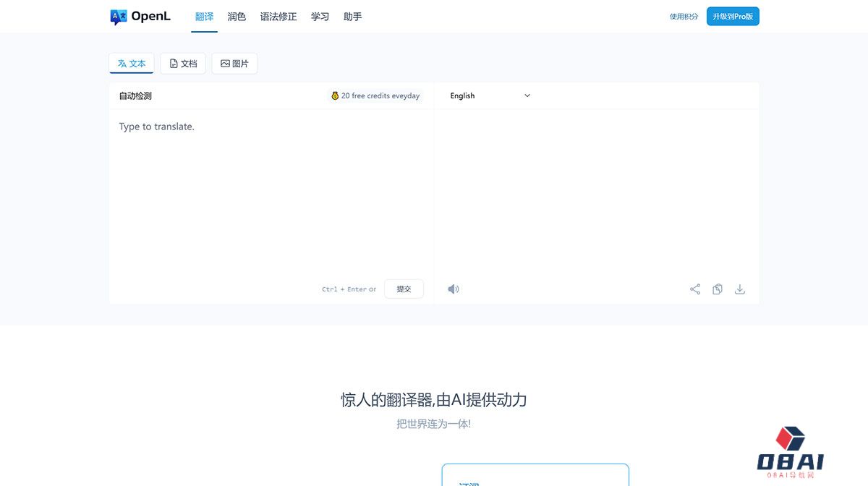This screenshot has width=868, height=486.
Task: Open the 助手 menu item
Action: 353,17
